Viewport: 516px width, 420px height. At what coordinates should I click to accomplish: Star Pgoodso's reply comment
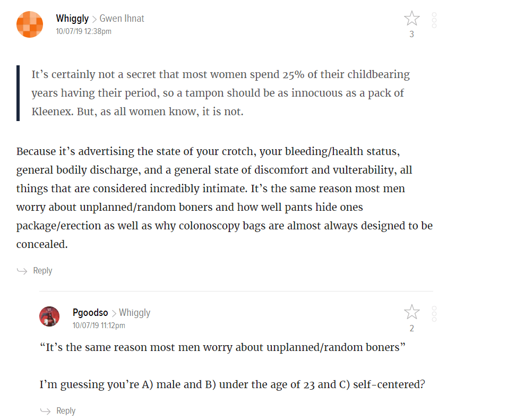coord(411,312)
